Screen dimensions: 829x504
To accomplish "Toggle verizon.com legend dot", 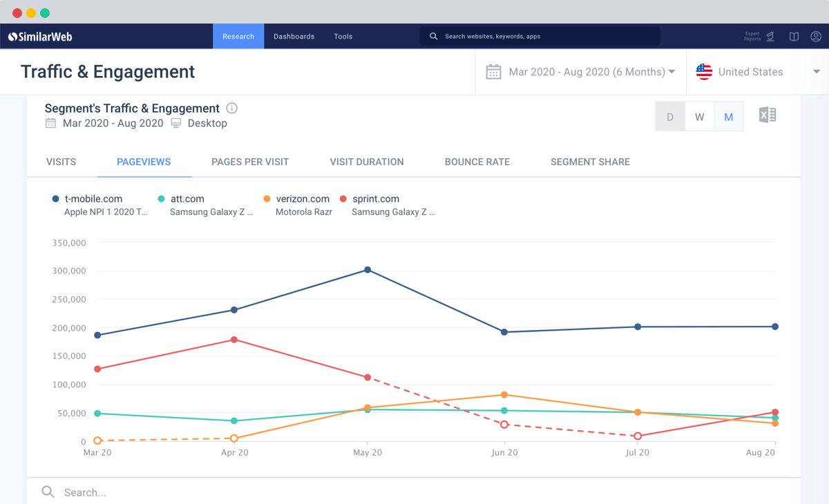I will (x=267, y=199).
